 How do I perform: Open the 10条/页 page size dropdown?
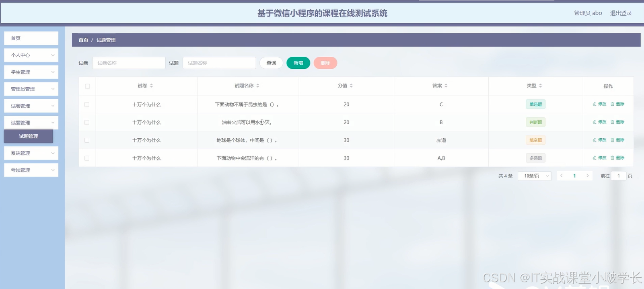coord(535,176)
